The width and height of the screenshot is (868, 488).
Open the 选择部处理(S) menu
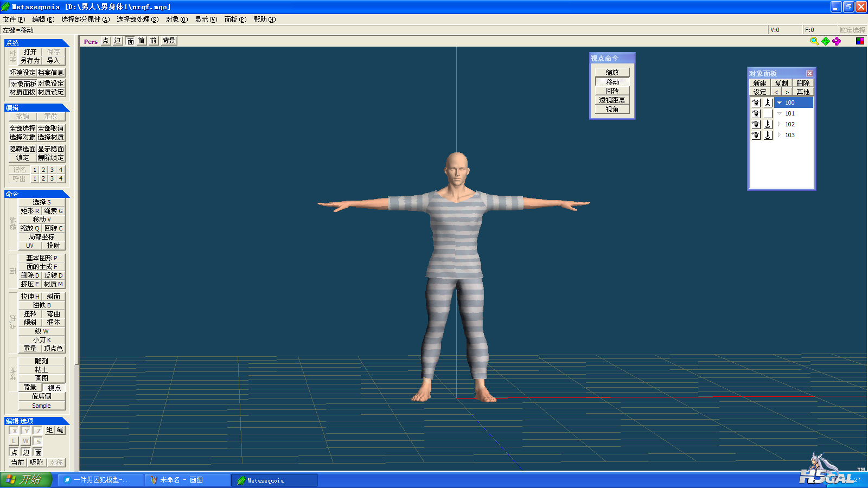point(138,20)
